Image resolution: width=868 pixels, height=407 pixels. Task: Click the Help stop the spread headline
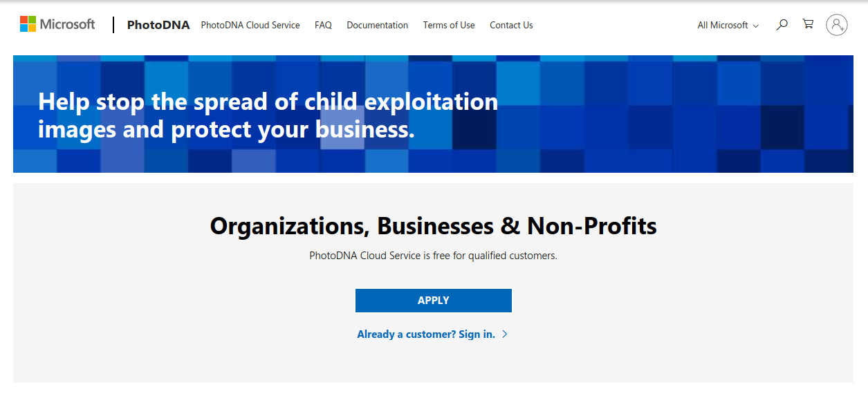click(x=268, y=115)
